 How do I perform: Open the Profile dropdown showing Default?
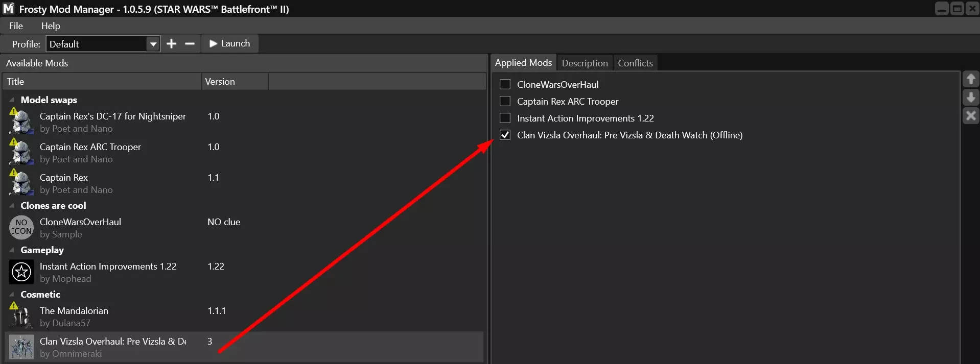click(x=103, y=44)
